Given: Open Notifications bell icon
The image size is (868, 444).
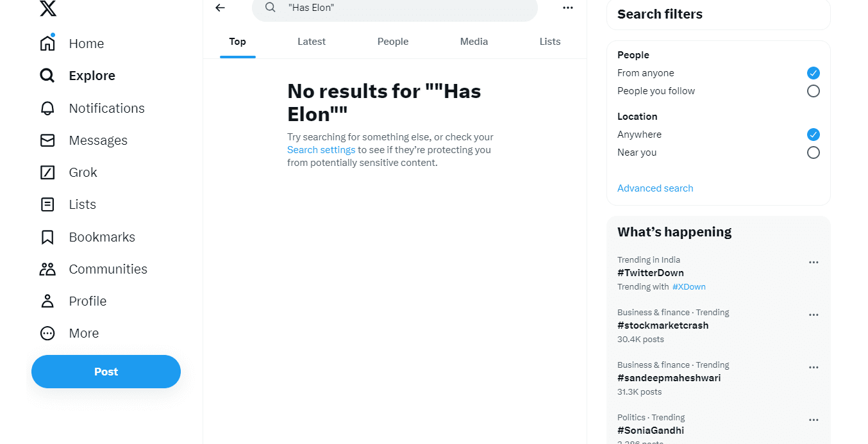Looking at the screenshot, I should click(47, 108).
